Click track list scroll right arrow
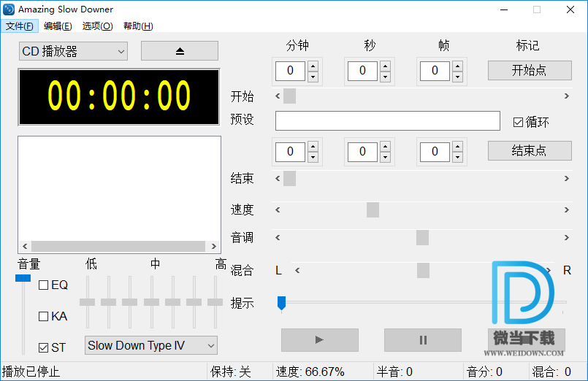 point(214,246)
